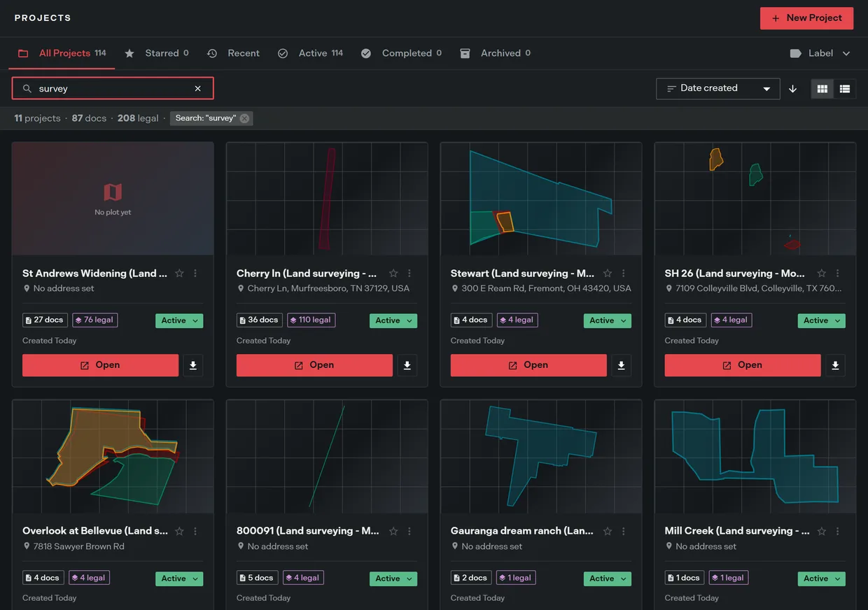
Task: Open the Label filter dropdown
Action: click(820, 53)
